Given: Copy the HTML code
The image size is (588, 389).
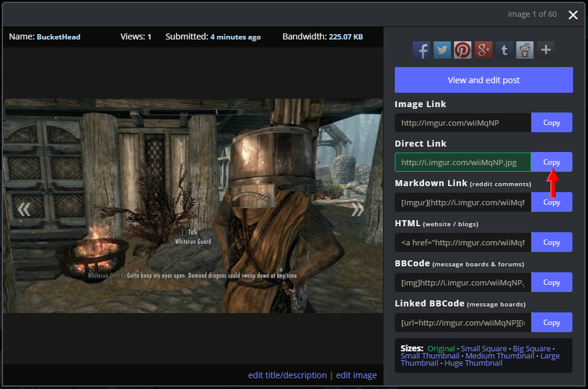Looking at the screenshot, I should coord(552,242).
